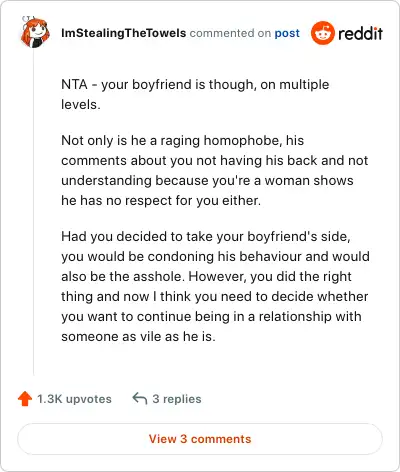Click the orange upvote arrow icon
400x472 pixels.
(25, 399)
